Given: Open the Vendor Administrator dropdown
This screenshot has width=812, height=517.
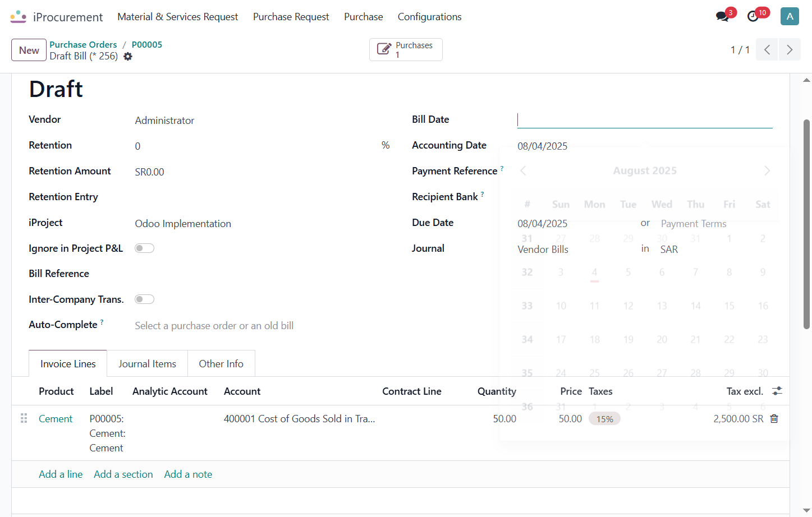Looking at the screenshot, I should [262, 121].
